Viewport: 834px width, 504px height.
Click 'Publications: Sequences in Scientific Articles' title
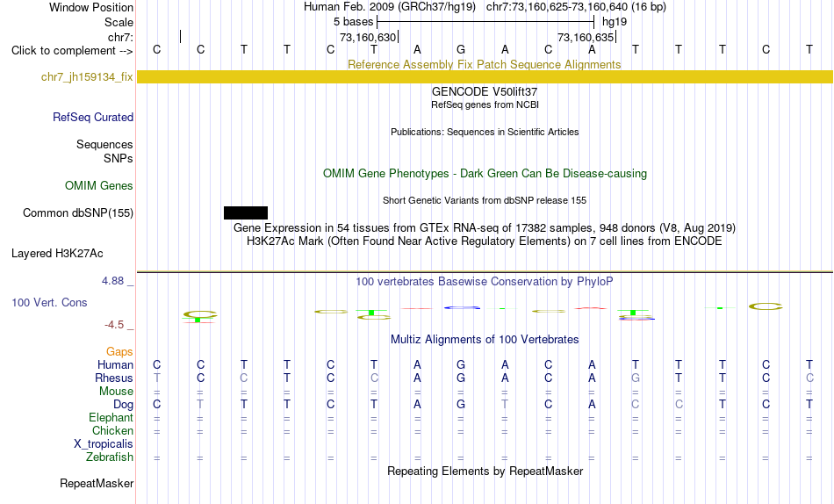click(x=485, y=132)
